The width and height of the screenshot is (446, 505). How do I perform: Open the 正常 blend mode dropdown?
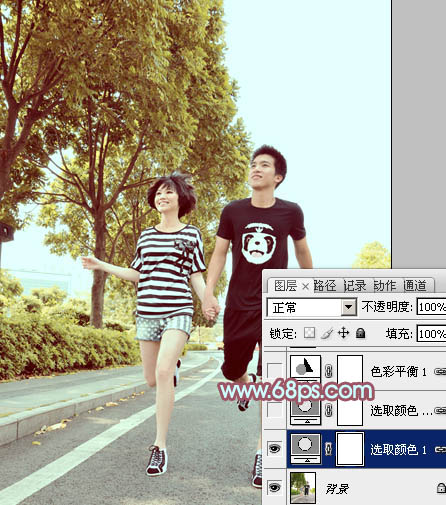pos(311,307)
